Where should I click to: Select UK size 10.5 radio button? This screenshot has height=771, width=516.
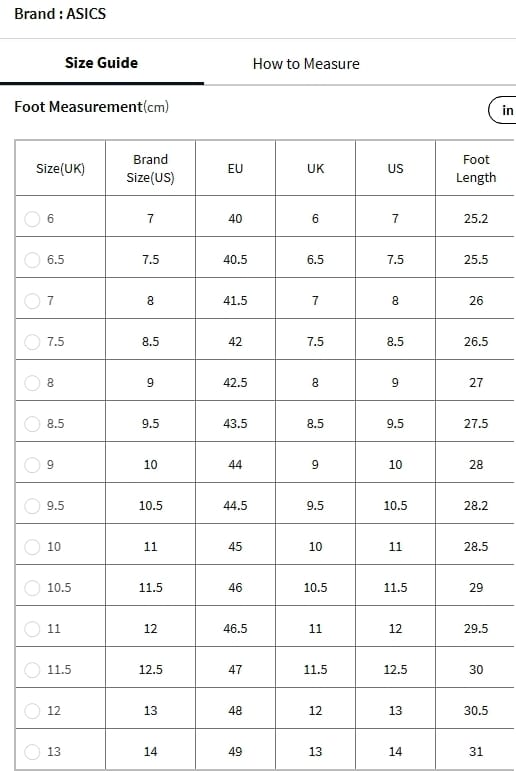(32, 588)
